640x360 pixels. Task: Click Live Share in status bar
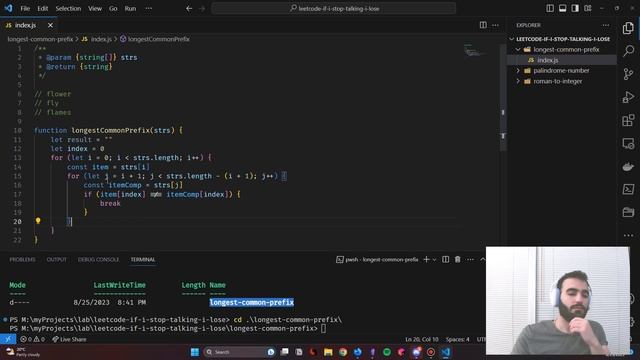(x=69, y=339)
